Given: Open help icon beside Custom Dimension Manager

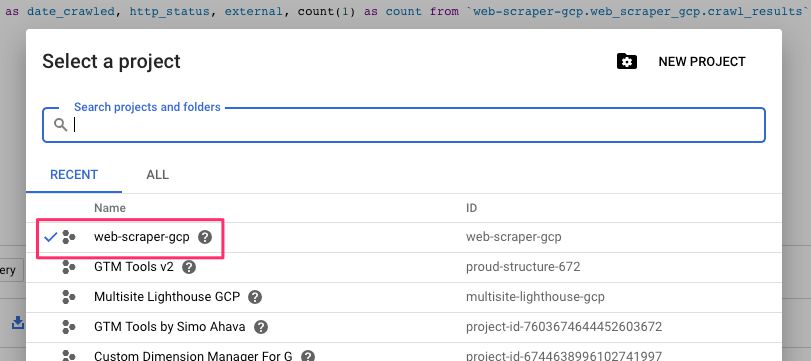Looking at the screenshot, I should click(308, 356).
